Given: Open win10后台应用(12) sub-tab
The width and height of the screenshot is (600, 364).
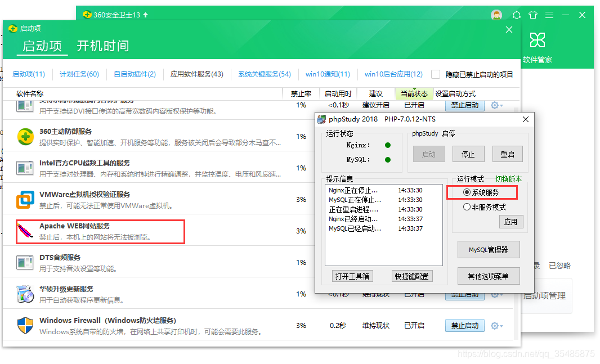Looking at the screenshot, I should click(393, 74).
